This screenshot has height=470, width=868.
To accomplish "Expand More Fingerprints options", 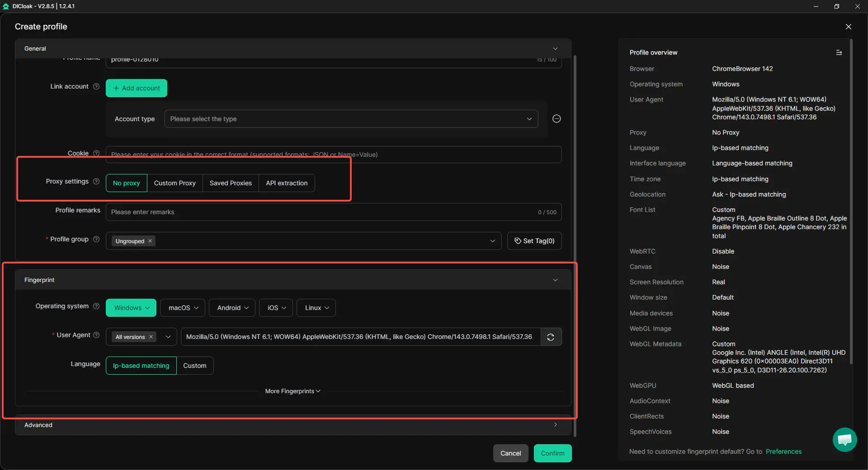I will [292, 391].
